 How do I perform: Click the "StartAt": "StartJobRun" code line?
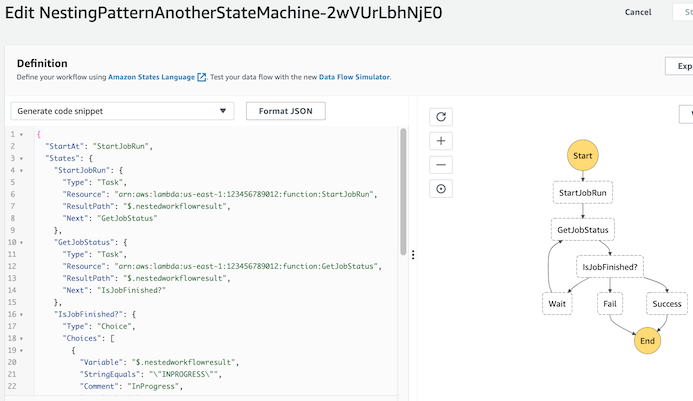[99, 146]
